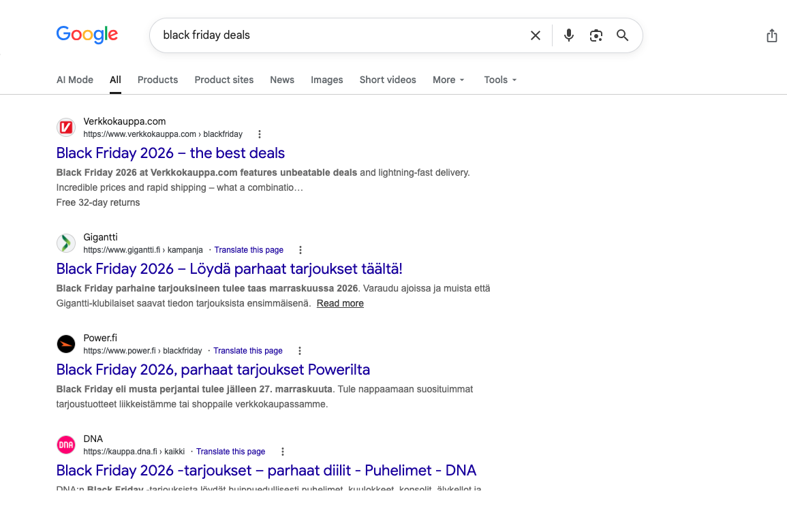
Task: Click the Google logo
Action: pos(87,35)
